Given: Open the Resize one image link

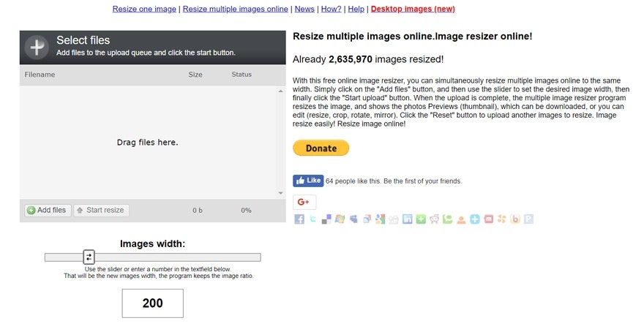Looking at the screenshot, I should tap(144, 9).
